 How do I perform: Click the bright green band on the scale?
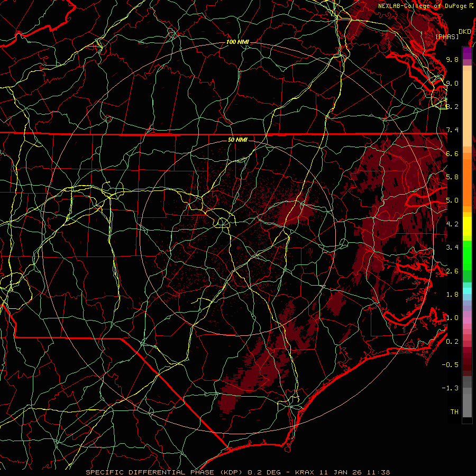coord(467,254)
